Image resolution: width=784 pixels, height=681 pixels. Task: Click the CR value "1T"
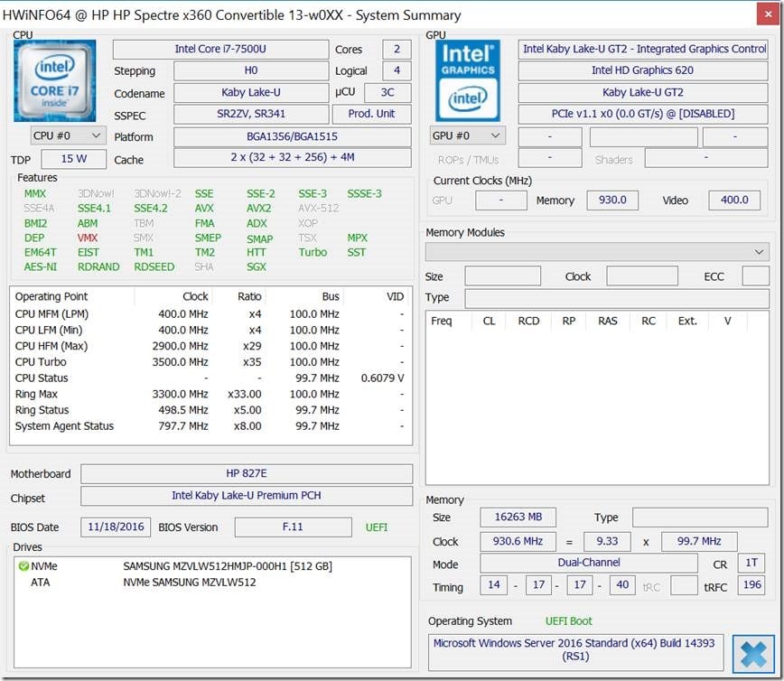tap(751, 563)
